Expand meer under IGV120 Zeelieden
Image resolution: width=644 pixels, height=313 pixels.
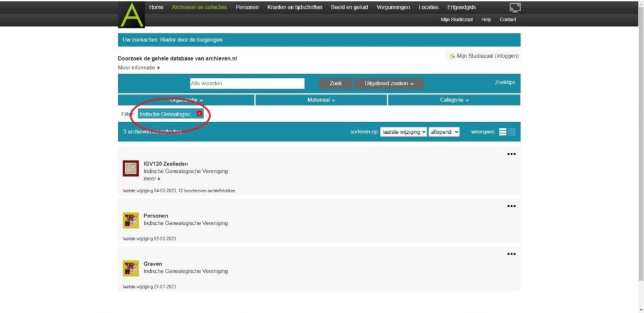coord(152,179)
